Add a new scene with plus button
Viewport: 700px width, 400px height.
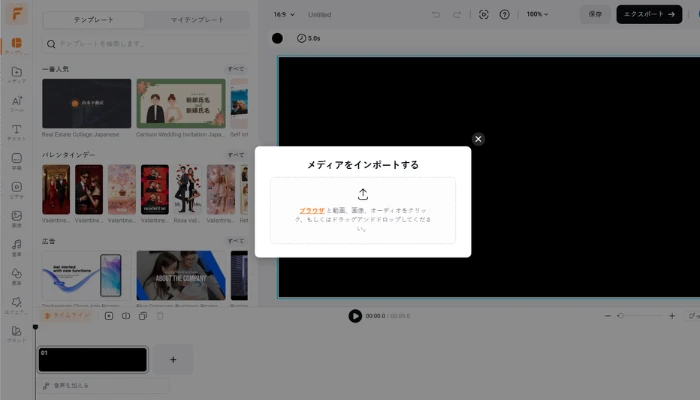pos(173,360)
